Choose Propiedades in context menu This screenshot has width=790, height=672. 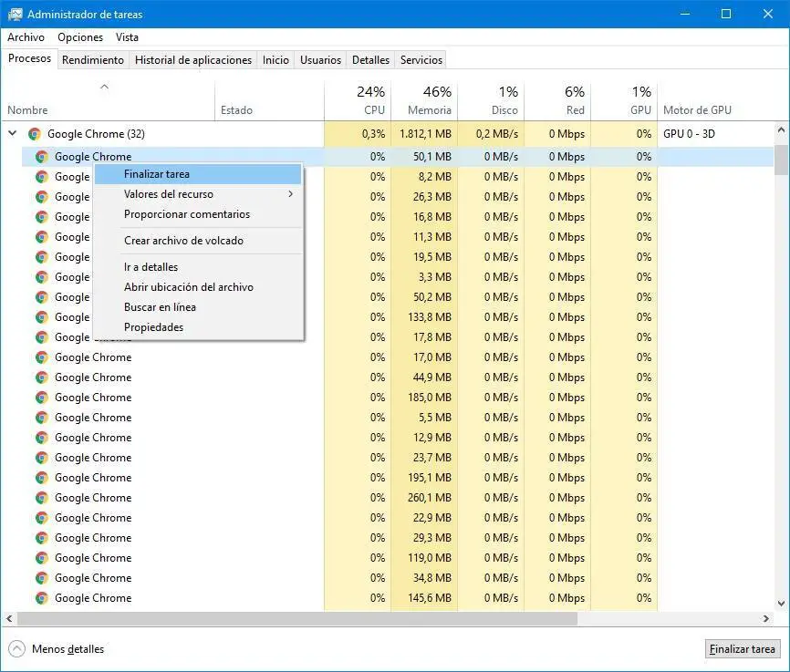[x=198, y=327]
